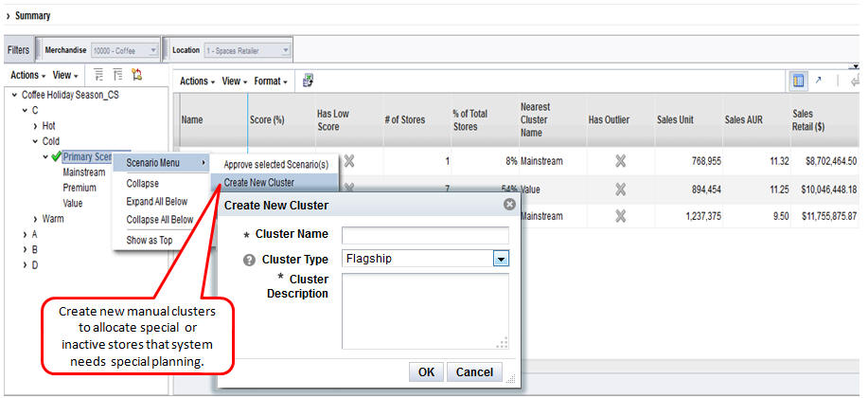
Task: Collapse the Coffee Holiday Season_CS node
Action: [x=14, y=96]
